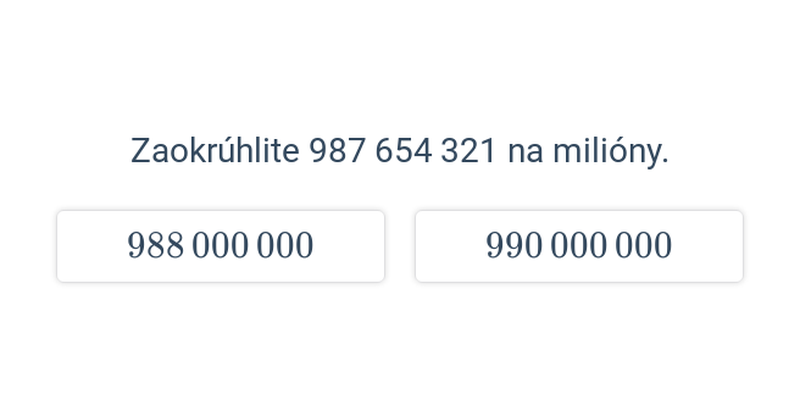Click the "321" group in the question
Image resolution: width=800 pixels, height=400 pixels.
pos(468,152)
